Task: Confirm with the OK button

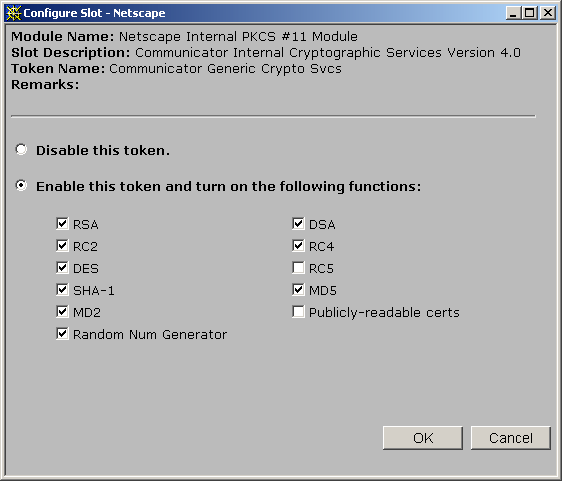Action: [x=423, y=438]
